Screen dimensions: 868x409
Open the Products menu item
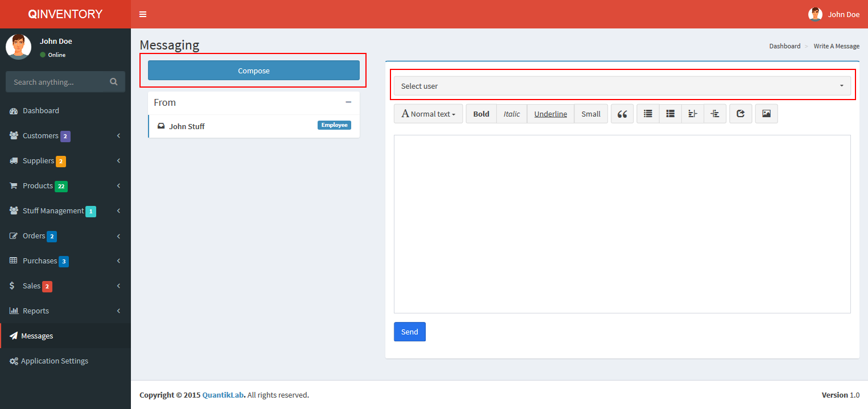click(x=65, y=186)
